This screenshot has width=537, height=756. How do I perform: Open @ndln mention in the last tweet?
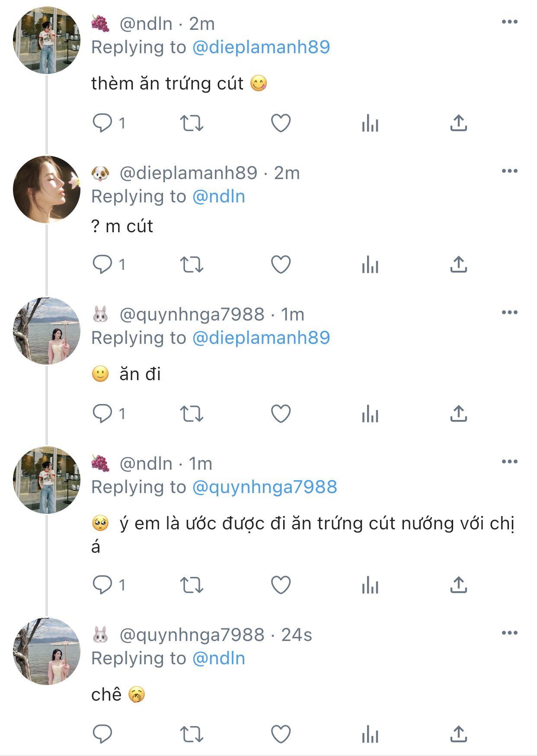[218, 658]
